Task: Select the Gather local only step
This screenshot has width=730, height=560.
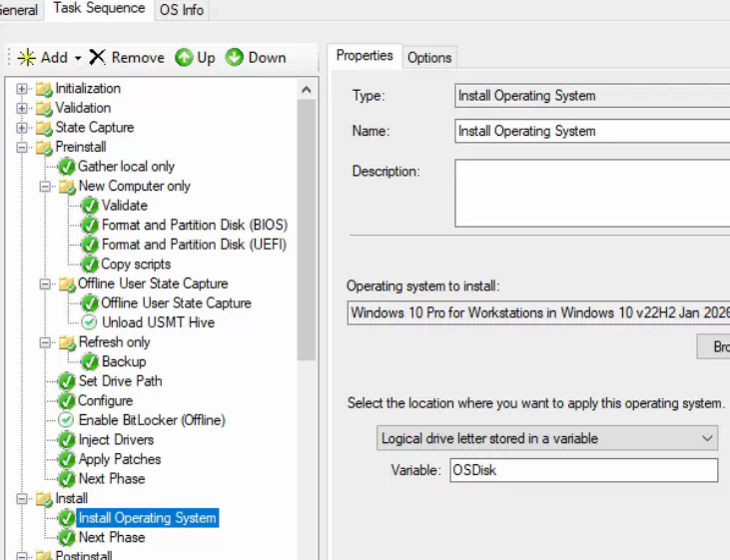Action: [x=126, y=167]
